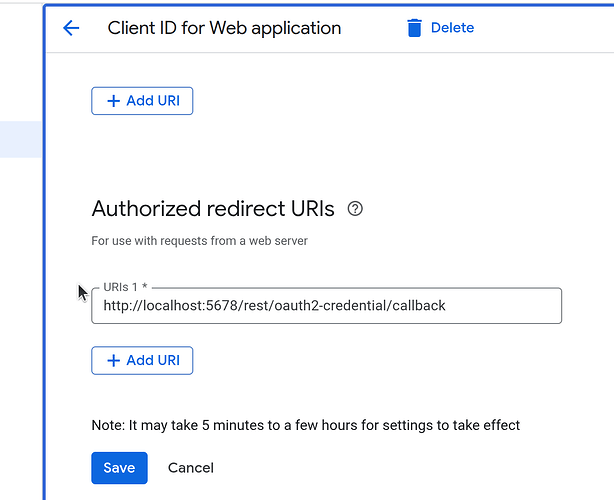The height and width of the screenshot is (500, 614).
Task: Click the note about settings taking effect
Action: tap(305, 425)
